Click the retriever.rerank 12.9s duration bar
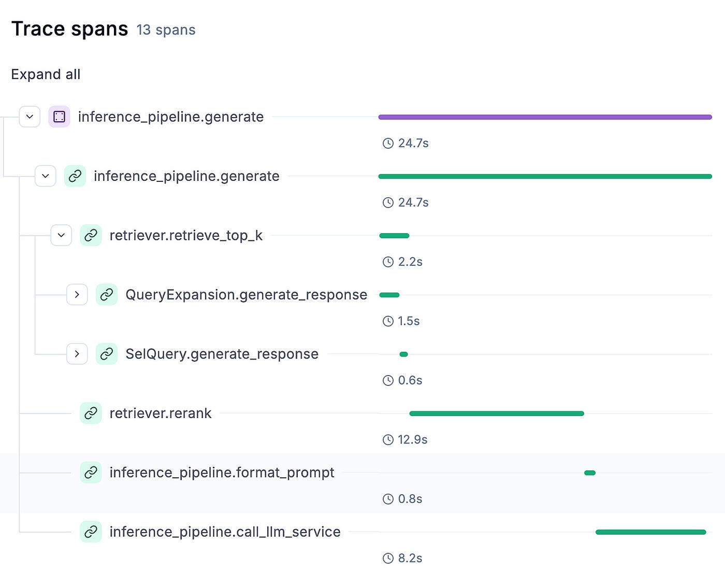 pos(497,413)
